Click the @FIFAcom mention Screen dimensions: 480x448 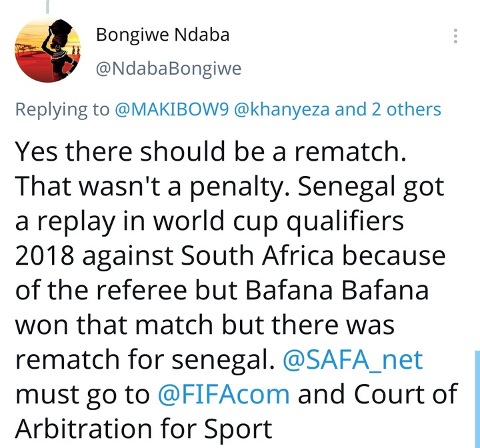(223, 394)
